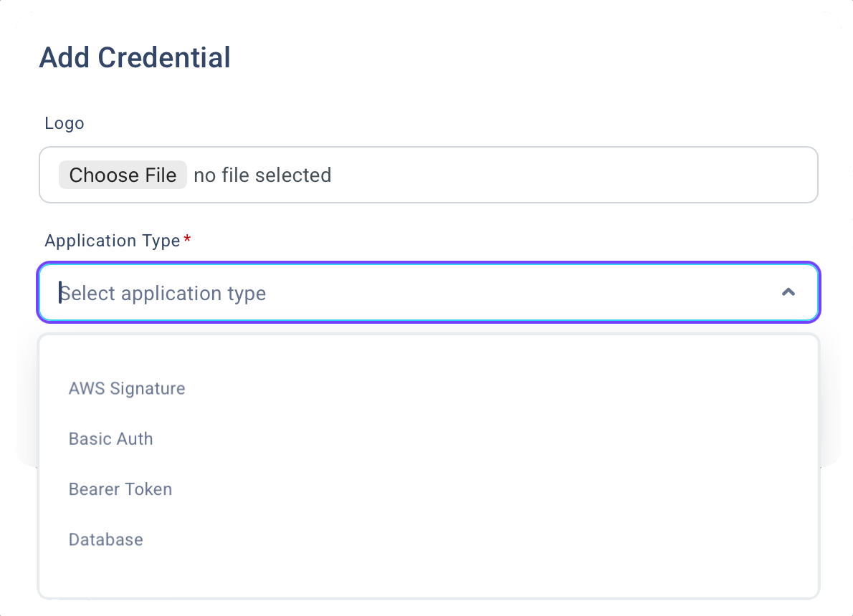
Task: Select the Database option
Action: 106,539
